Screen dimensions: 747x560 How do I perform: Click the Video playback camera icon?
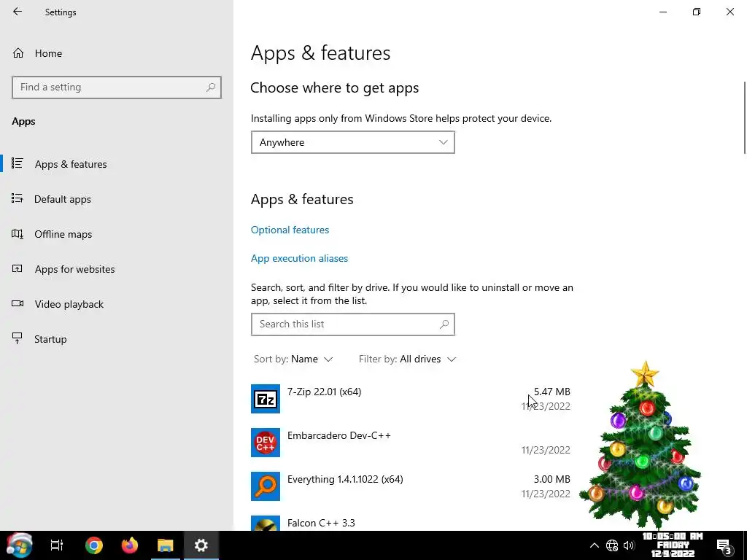click(x=18, y=303)
